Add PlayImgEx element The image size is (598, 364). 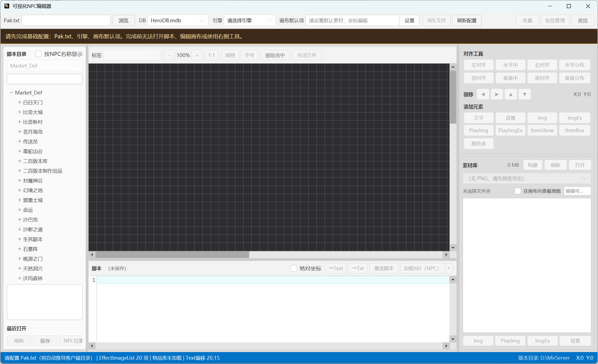510,131
